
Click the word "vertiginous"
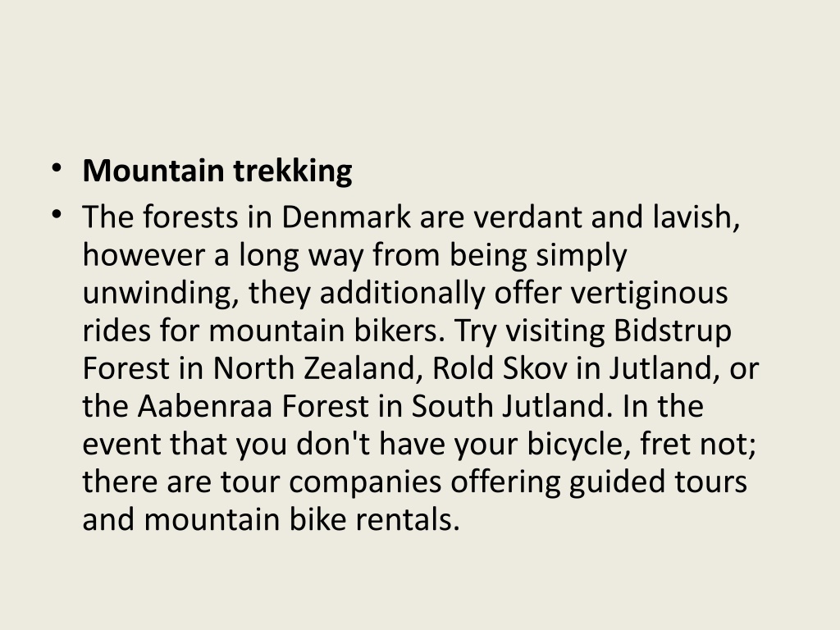point(649,294)
